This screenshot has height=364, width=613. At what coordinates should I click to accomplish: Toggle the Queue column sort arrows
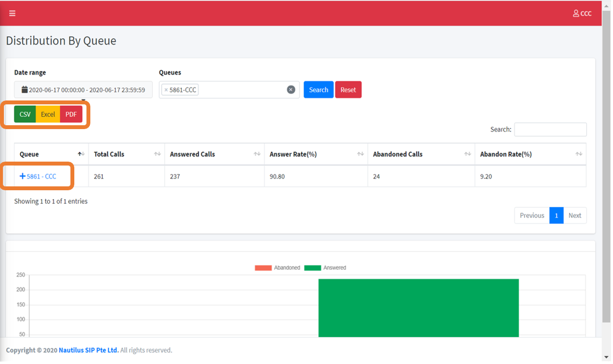click(82, 153)
